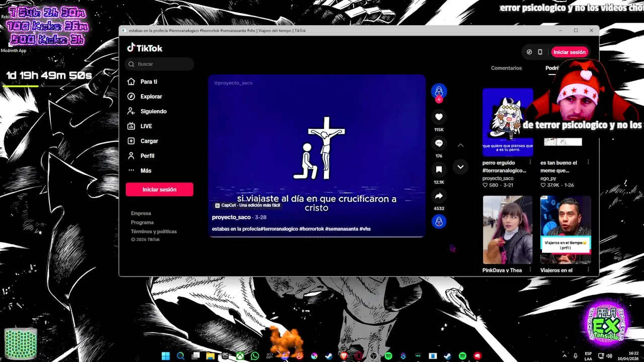Screen dimensions: 644x362
Task: Open Get Coins icon in header
Action: pos(529,52)
